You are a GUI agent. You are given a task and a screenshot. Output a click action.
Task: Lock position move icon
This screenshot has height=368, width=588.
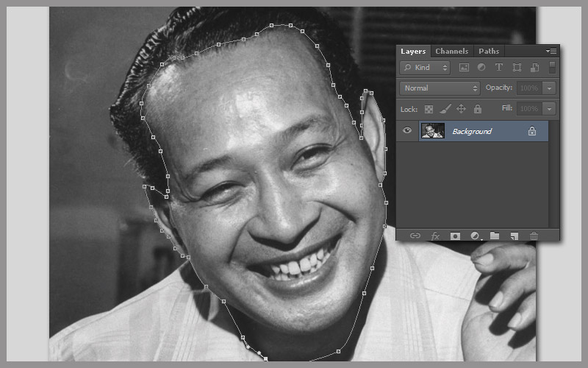point(461,109)
